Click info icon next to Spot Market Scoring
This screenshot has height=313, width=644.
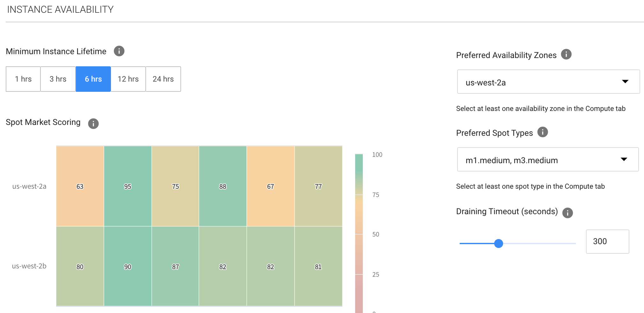point(93,123)
